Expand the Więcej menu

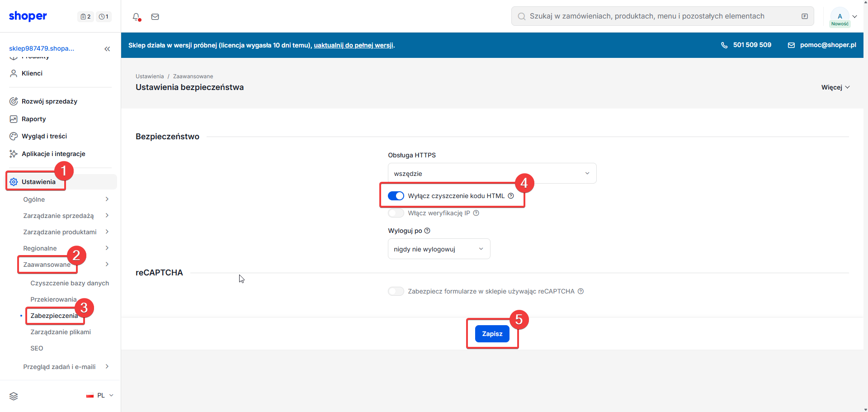point(835,87)
